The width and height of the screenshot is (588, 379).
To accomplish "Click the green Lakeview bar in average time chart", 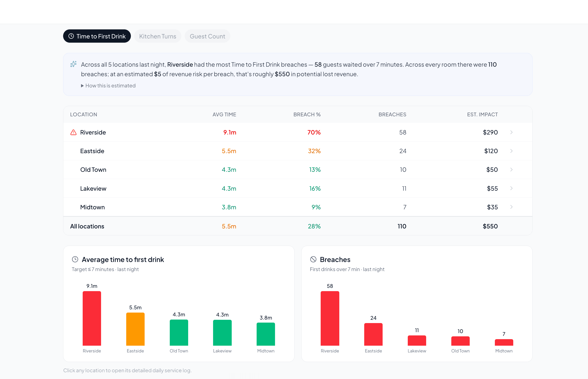I will (222, 333).
